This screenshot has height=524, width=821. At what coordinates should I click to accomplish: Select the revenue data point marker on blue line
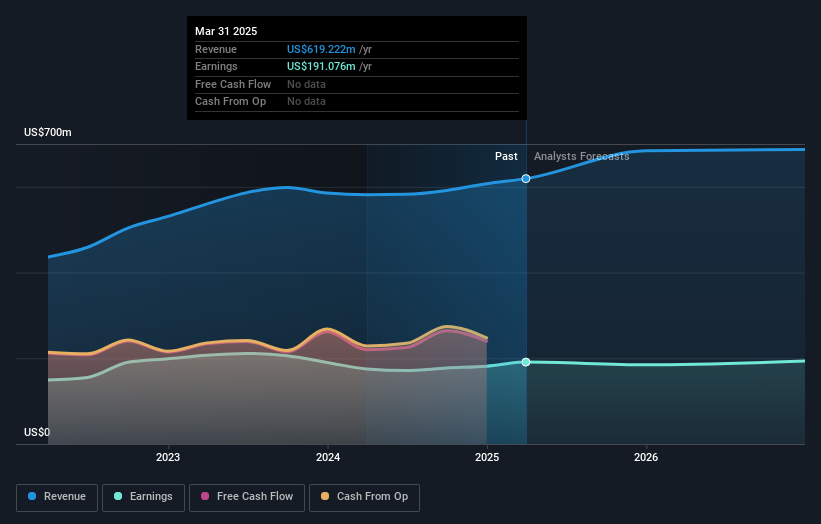click(526, 179)
